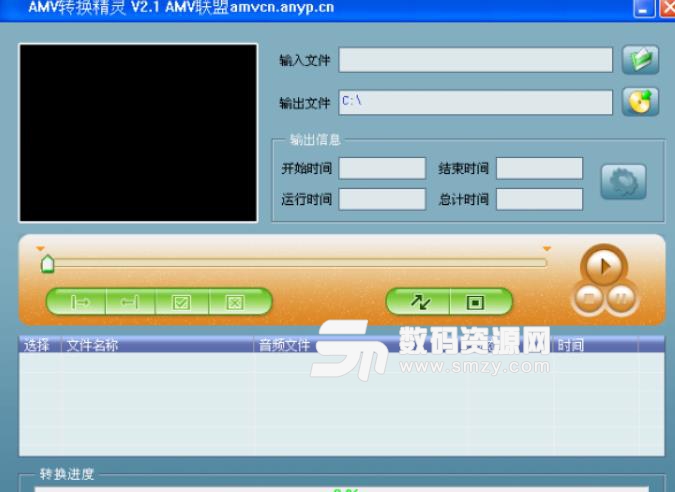Click the 总计时间 field
675x492 pixels.
coord(539,199)
